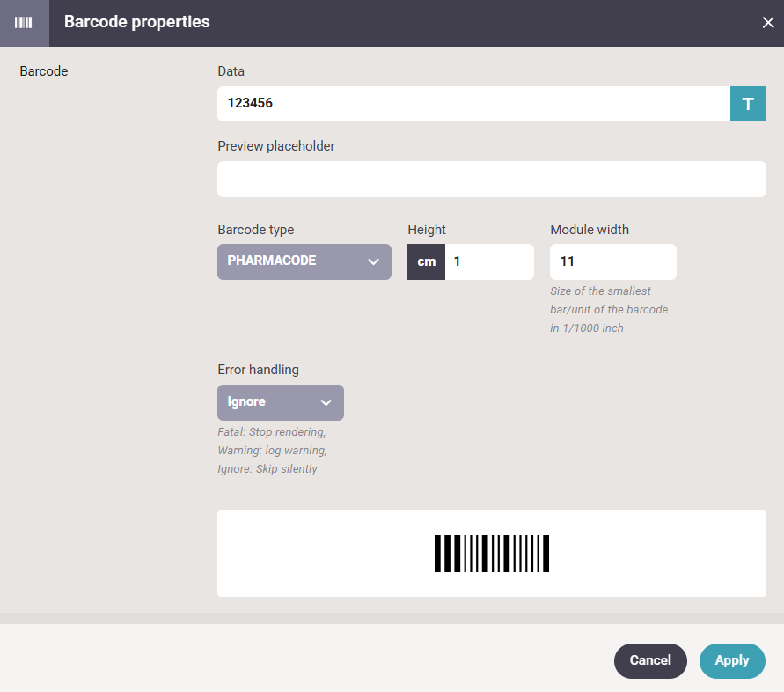Click the Module width help text
Viewport: 784px width, 692px height.
pyautogui.click(x=609, y=309)
